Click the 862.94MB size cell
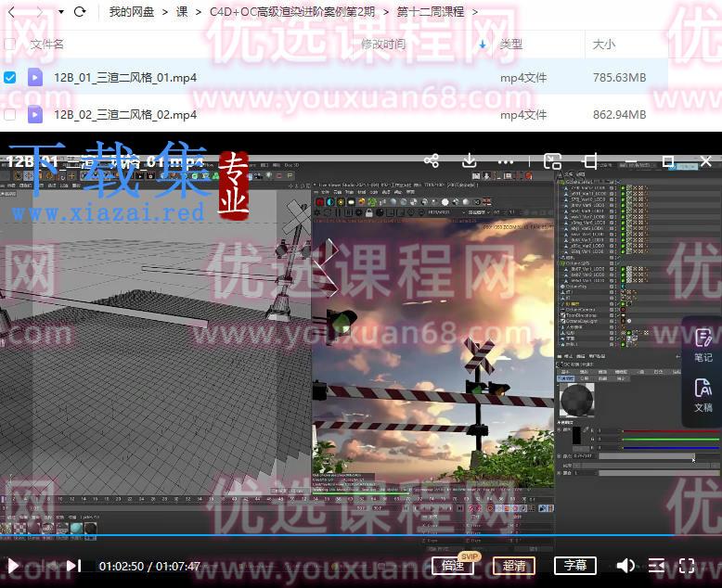 coord(619,114)
